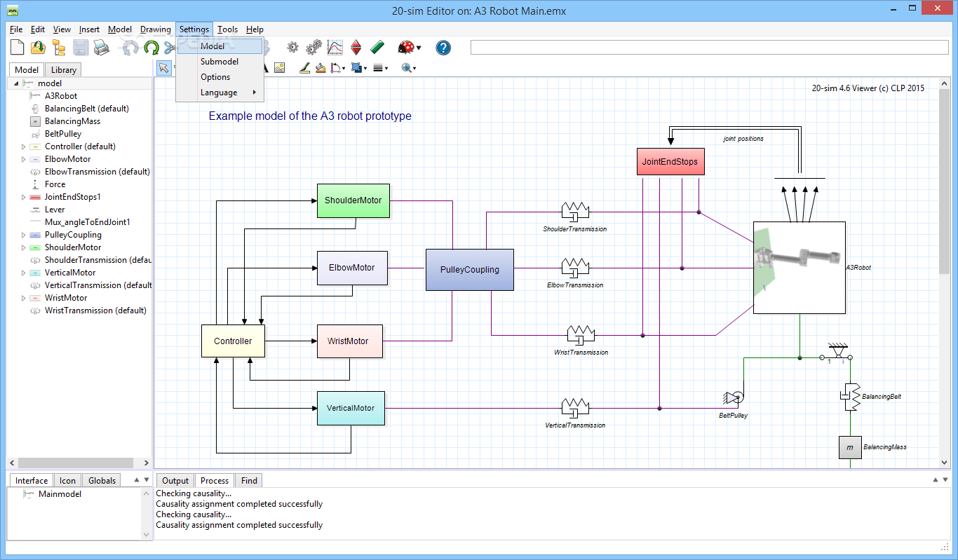Open the zoom magnifier dropdown
958x560 pixels.
point(414,69)
